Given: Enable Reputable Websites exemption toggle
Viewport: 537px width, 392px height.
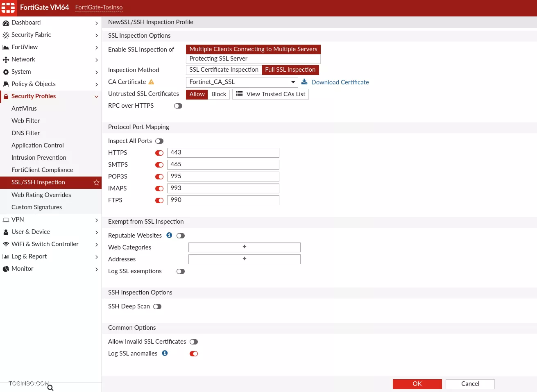Looking at the screenshot, I should click(x=181, y=236).
